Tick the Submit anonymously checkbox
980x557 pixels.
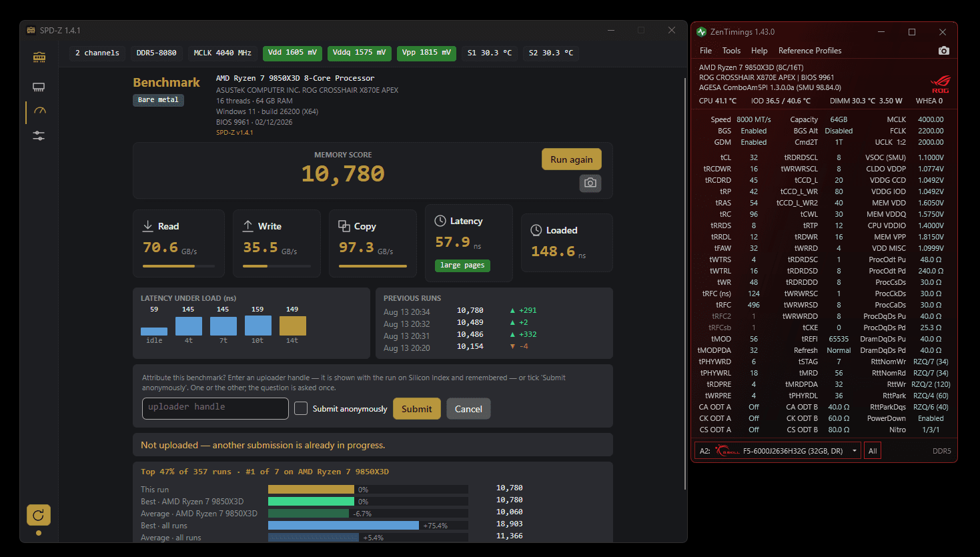click(301, 408)
